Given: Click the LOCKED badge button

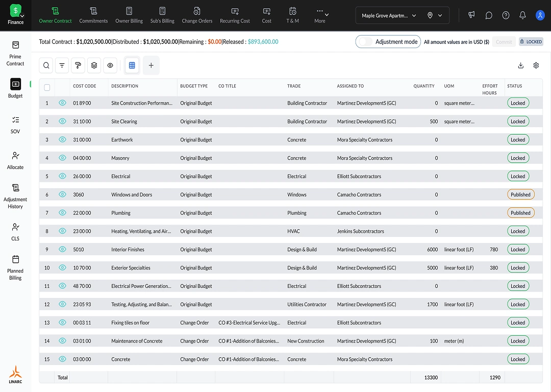Looking at the screenshot, I should (x=531, y=41).
